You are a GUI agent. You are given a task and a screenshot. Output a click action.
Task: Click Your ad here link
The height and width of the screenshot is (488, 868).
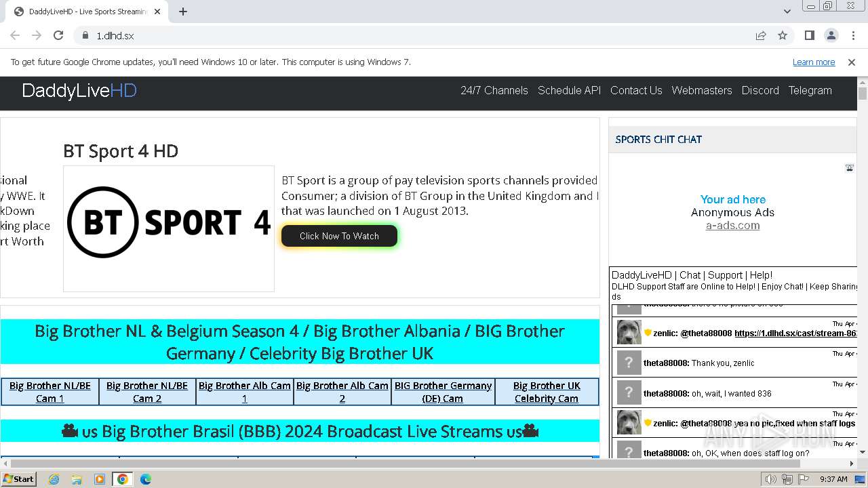coord(733,199)
